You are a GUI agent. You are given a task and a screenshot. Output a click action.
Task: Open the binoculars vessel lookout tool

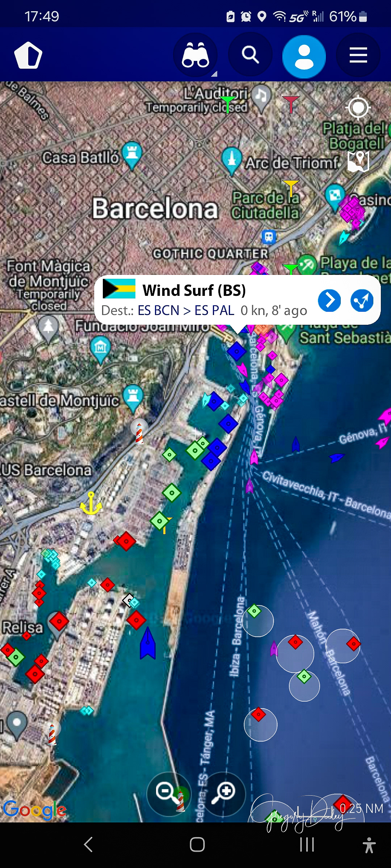(x=195, y=55)
